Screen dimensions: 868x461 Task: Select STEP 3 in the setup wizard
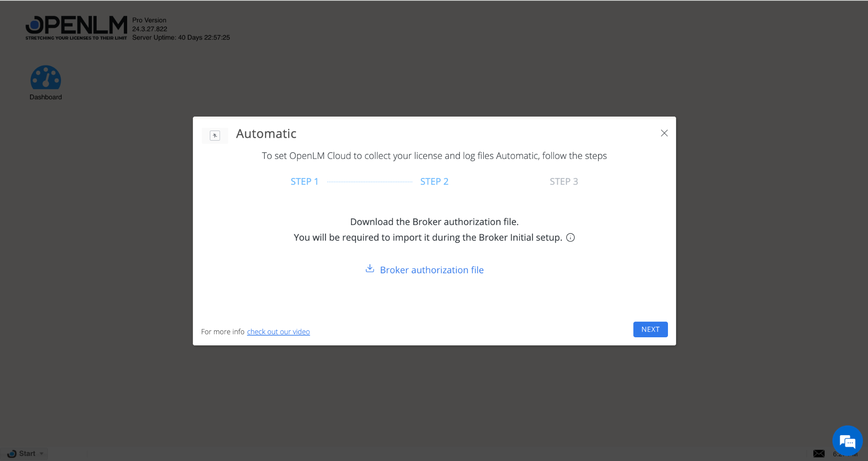coord(564,181)
